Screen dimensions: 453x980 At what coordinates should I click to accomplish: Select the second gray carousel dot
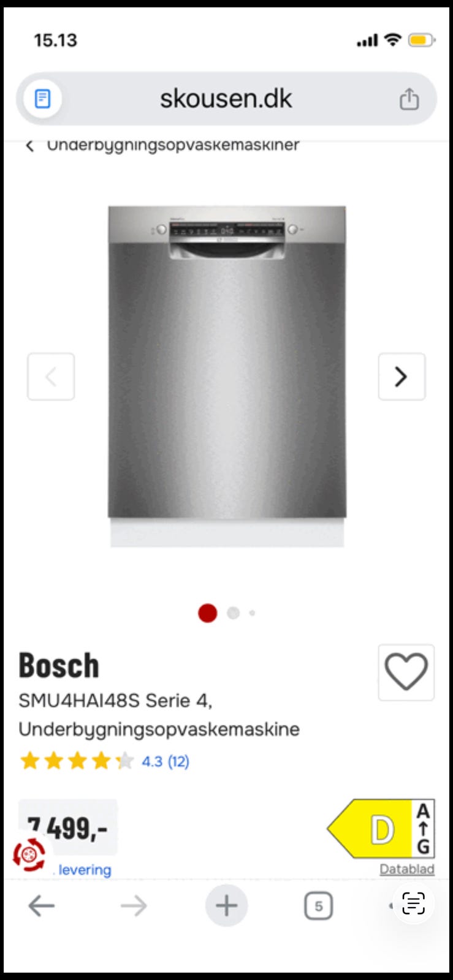point(233,612)
